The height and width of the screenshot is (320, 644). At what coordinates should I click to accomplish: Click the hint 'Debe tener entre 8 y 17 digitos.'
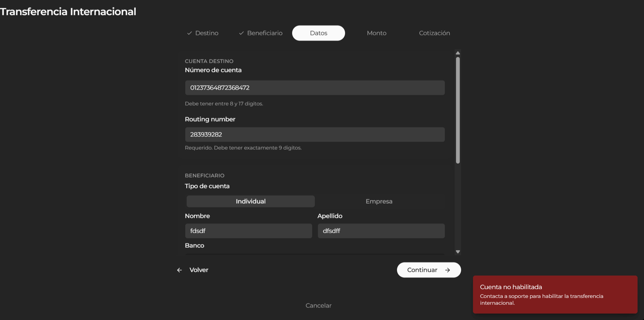(x=224, y=104)
